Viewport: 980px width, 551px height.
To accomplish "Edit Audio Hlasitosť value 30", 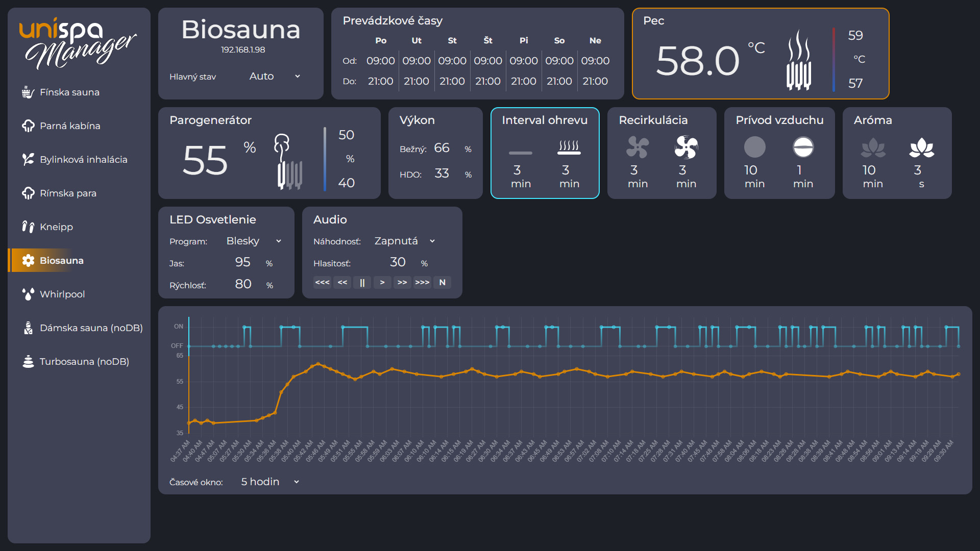I will pyautogui.click(x=398, y=262).
